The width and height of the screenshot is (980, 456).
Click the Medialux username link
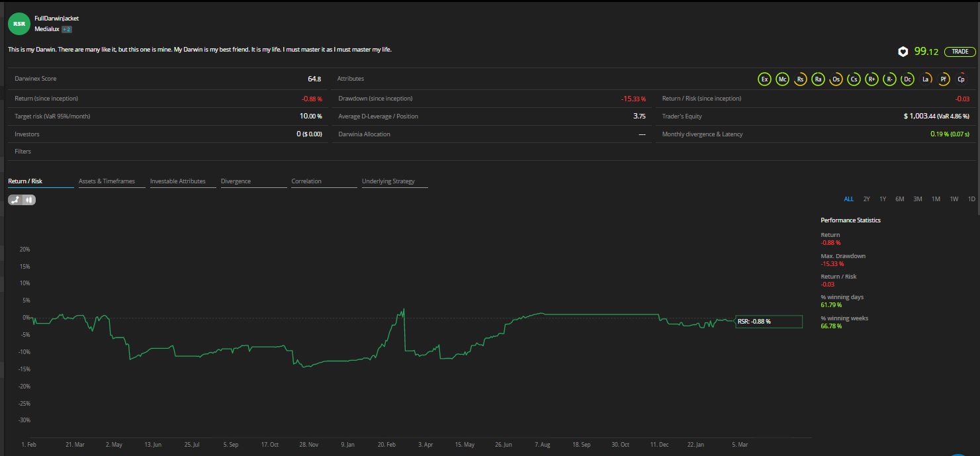[x=46, y=29]
